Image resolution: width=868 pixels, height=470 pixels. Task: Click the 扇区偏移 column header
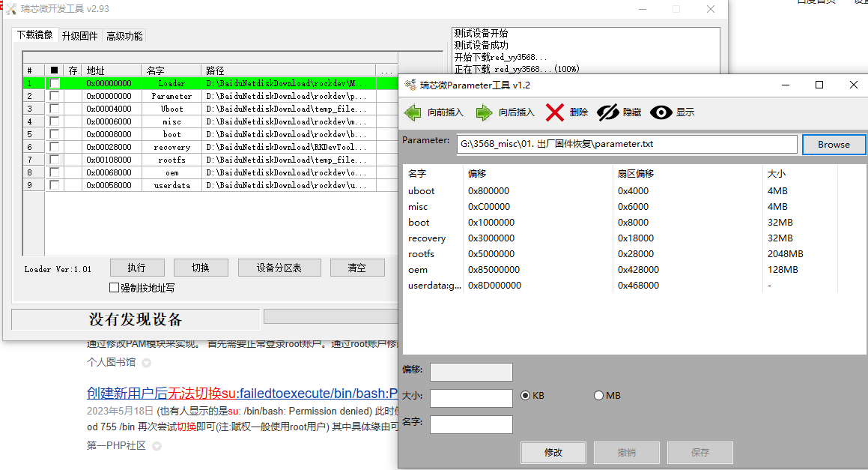pos(688,173)
